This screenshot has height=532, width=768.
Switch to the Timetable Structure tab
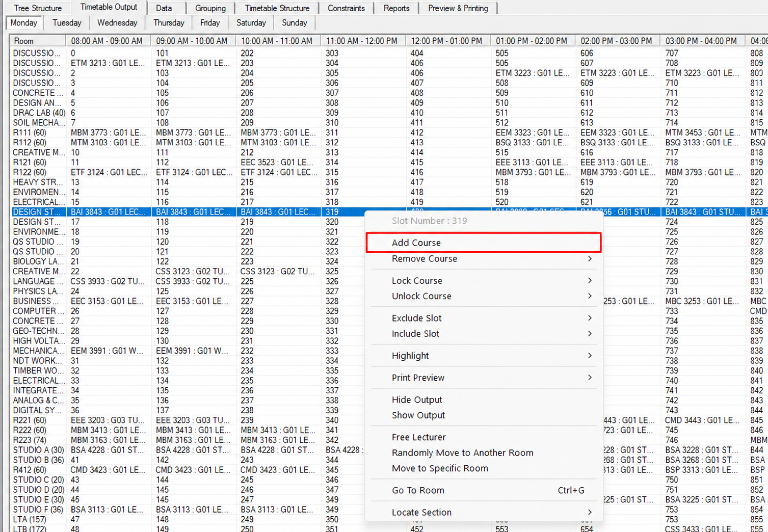(x=277, y=8)
